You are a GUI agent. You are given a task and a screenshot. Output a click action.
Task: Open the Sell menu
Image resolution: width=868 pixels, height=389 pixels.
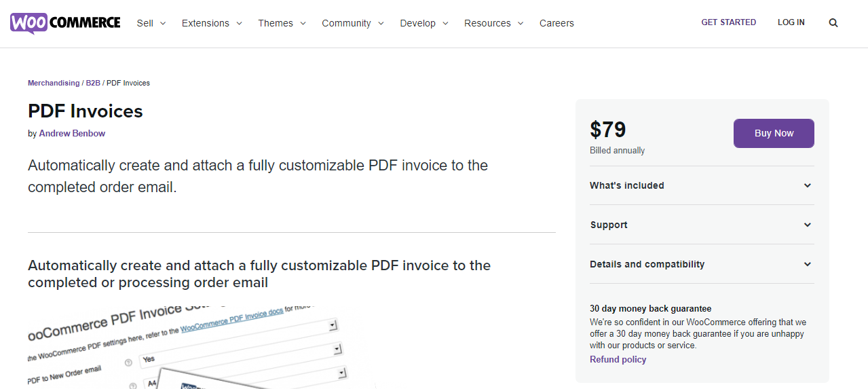point(151,23)
